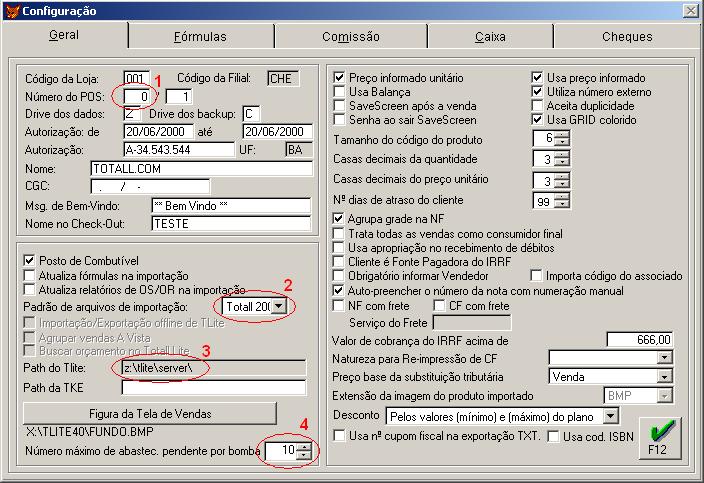Check Cliente é Fonte Pagadora do IRRF

pyautogui.click(x=339, y=261)
